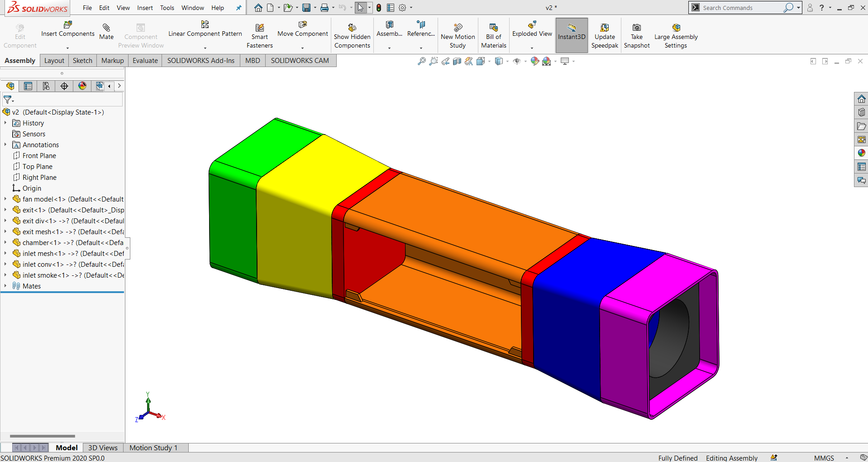Switch to the Evaluate tab
The width and height of the screenshot is (868, 462).
pyautogui.click(x=145, y=61)
